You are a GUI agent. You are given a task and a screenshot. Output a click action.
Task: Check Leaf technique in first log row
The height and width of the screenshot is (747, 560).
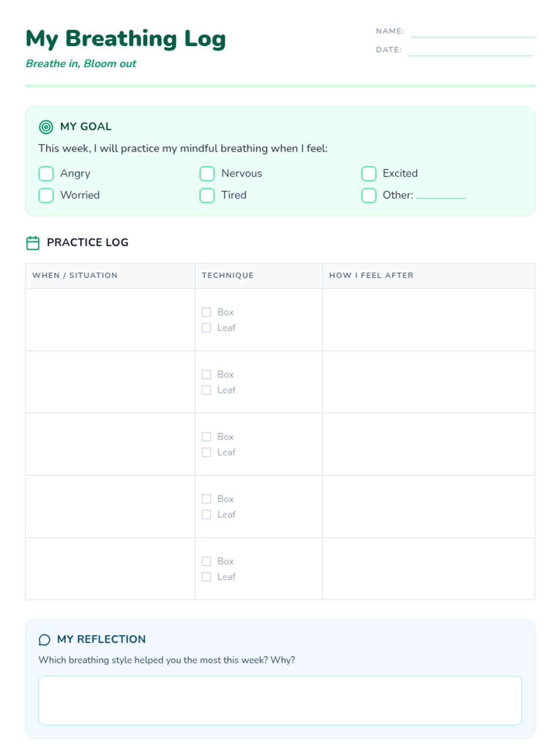tap(206, 328)
